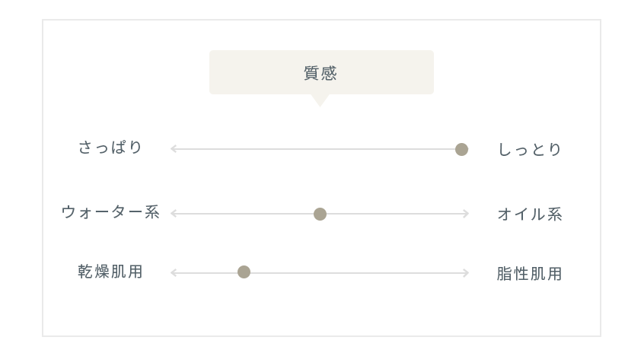Click the middle dot on ウォーター系 scale
Image resolution: width=644 pixels, height=356 pixels.
320,214
